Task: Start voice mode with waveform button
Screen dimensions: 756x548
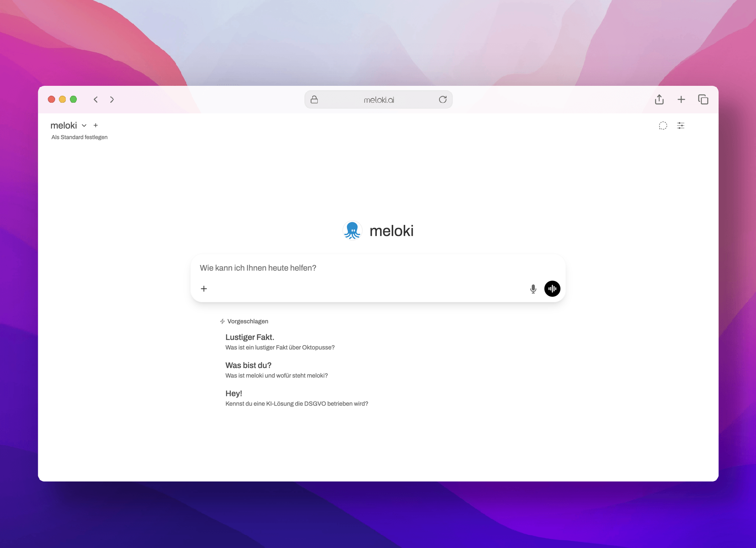Action: pyautogui.click(x=552, y=289)
